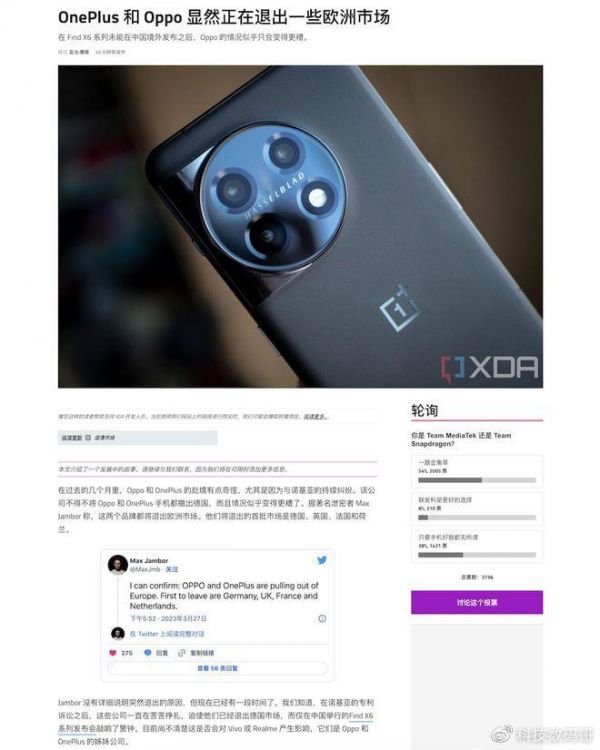Click the Twitter bird logo in the tweet
Viewport: 600px width, 750px height.
click(x=322, y=560)
